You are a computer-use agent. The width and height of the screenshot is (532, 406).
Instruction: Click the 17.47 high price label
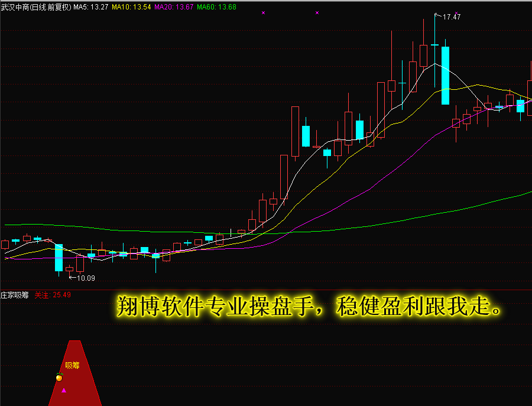[x=452, y=17]
